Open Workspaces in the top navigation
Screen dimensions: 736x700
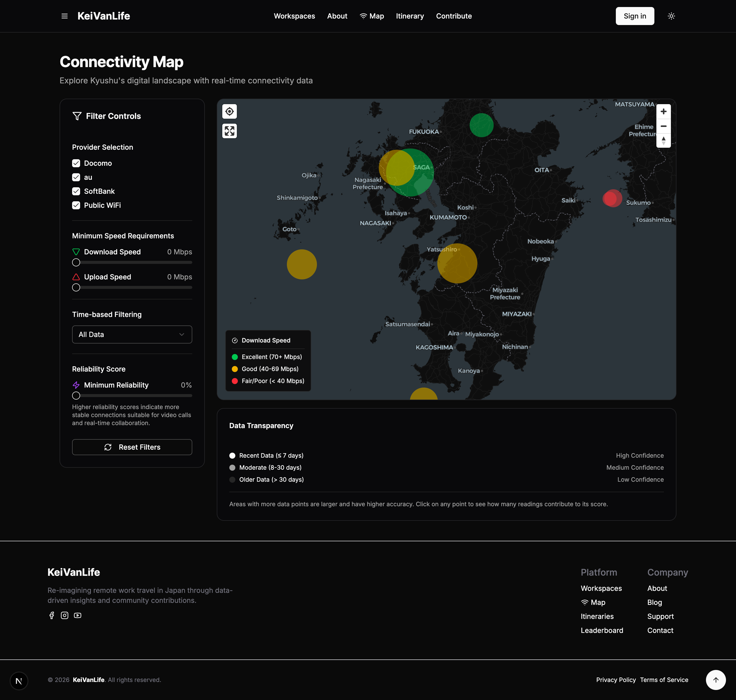click(x=294, y=16)
